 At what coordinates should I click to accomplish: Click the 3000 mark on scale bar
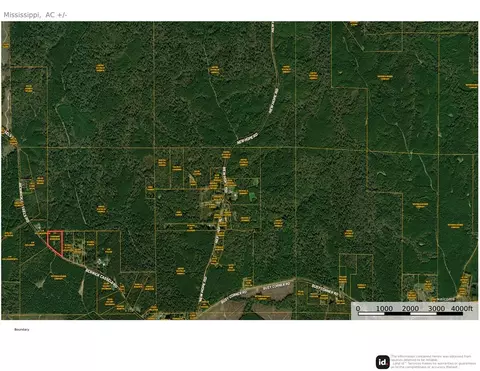tap(436, 308)
